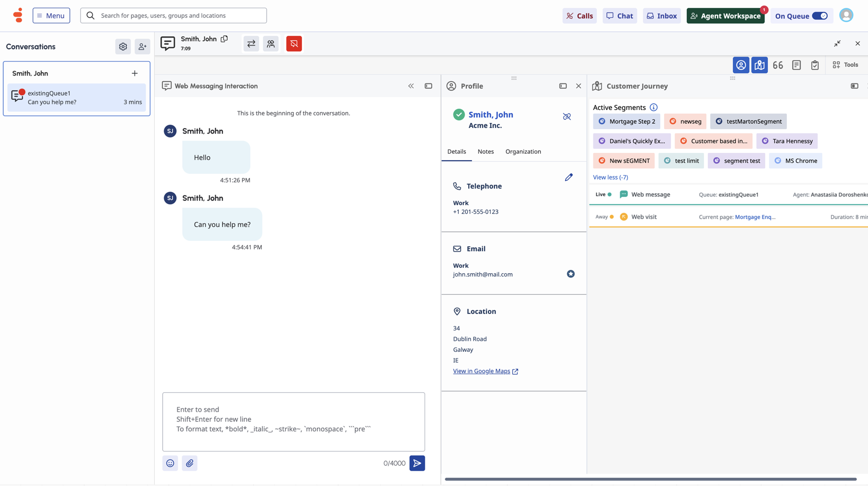
Task: Switch to the Notes tab
Action: coord(485,152)
